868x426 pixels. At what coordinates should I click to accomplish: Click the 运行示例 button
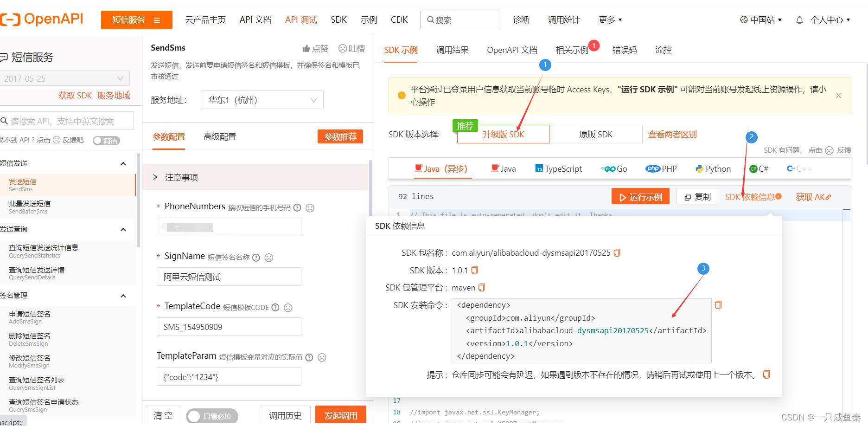click(x=640, y=197)
